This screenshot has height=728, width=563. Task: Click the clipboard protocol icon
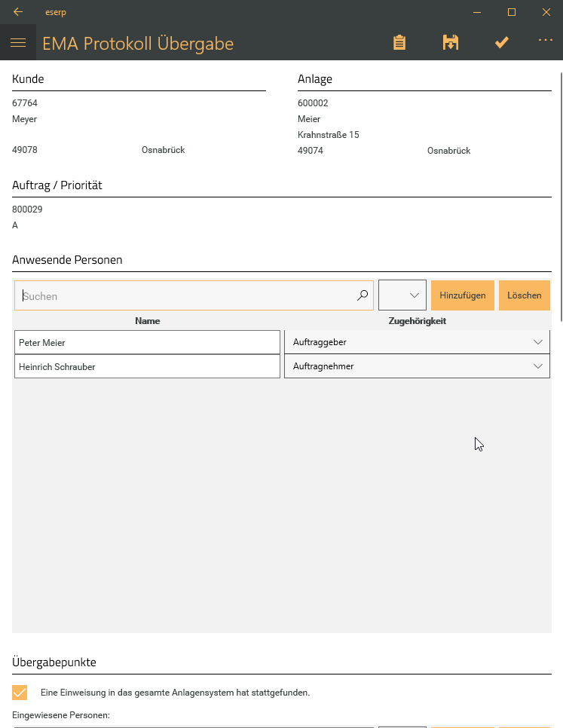(399, 43)
